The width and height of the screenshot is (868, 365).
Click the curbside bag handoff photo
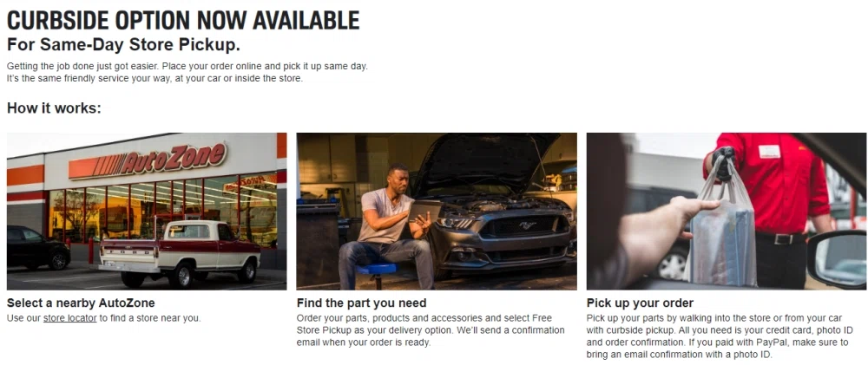coord(727,212)
